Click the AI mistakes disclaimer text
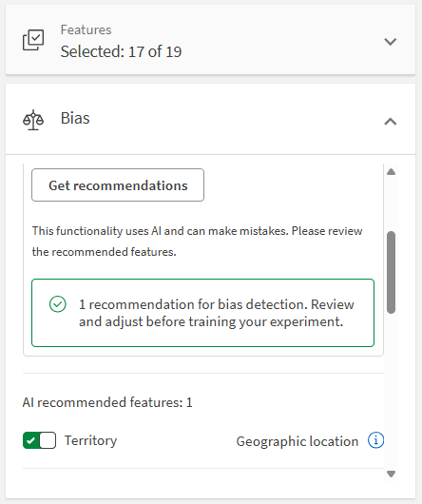Image resolution: width=422 pixels, height=504 pixels. point(197,242)
